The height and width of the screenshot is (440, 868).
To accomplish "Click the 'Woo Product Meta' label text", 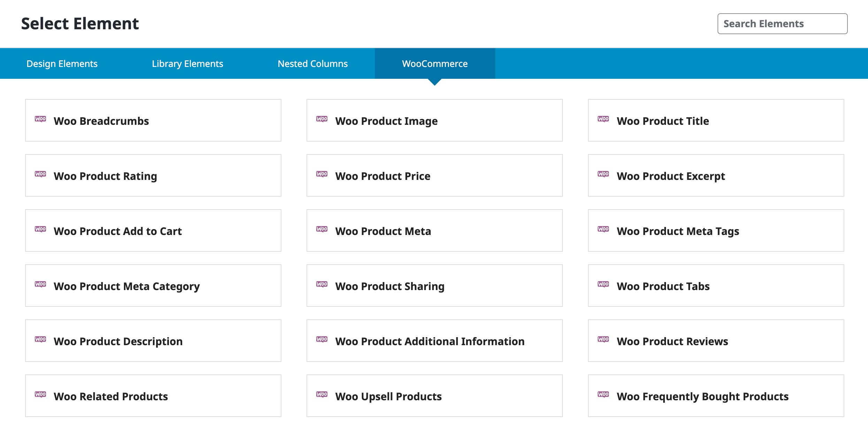I will pyautogui.click(x=383, y=231).
